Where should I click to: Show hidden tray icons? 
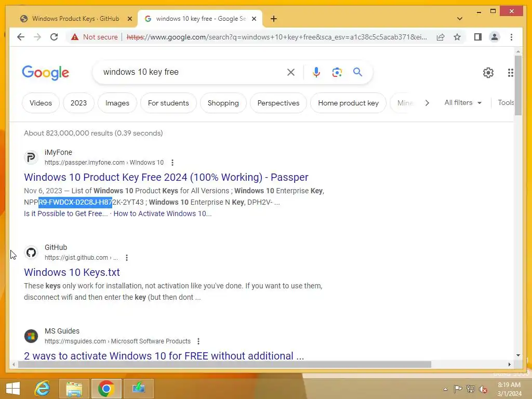(x=445, y=389)
